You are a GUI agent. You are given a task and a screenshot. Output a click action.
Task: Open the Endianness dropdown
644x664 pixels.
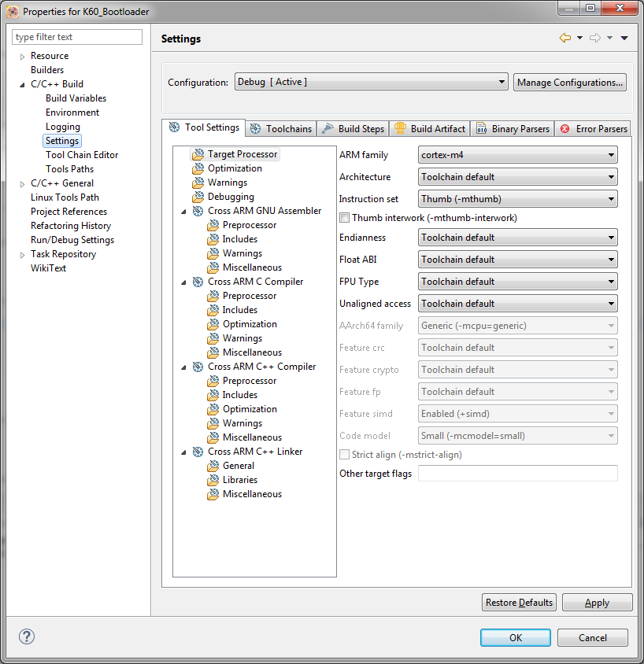[518, 238]
